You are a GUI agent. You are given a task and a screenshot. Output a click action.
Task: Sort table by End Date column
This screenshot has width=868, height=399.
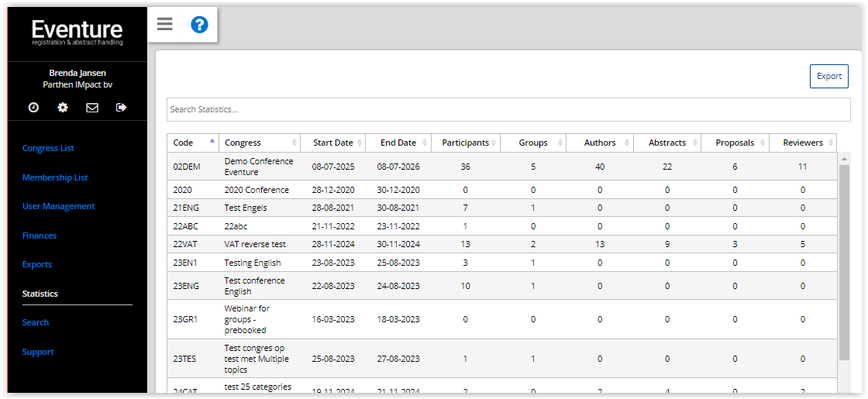coord(398,143)
